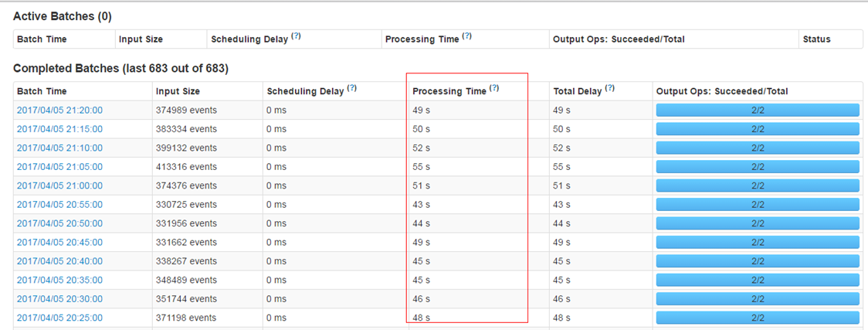Click help icon next to Completed Scheduling Delay
The width and height of the screenshot is (868, 330).
coord(351,88)
